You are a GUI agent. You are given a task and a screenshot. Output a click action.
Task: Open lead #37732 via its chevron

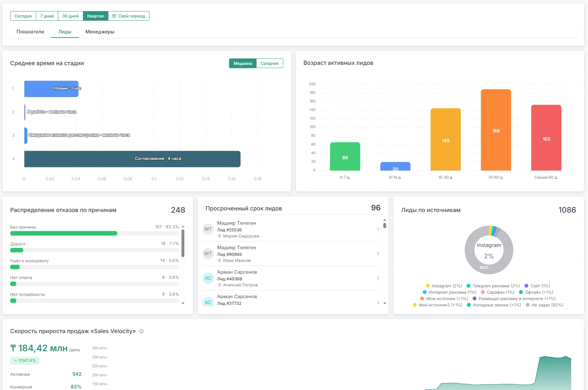[378, 303]
